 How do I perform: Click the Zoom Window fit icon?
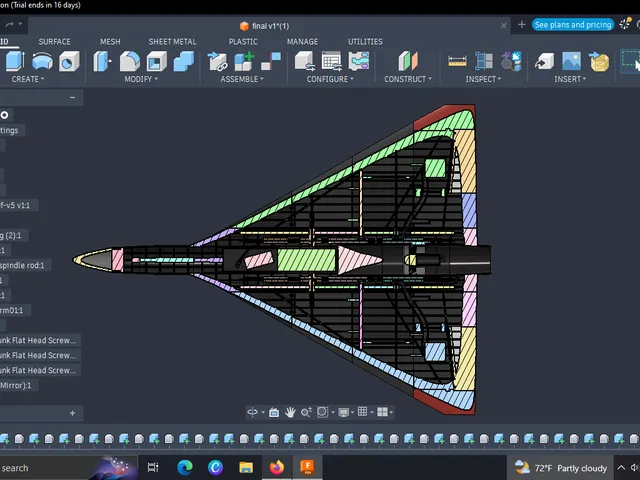(x=322, y=412)
